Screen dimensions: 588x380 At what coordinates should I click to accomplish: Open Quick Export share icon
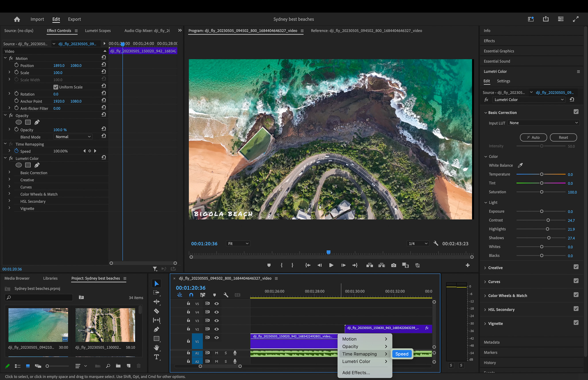546,19
